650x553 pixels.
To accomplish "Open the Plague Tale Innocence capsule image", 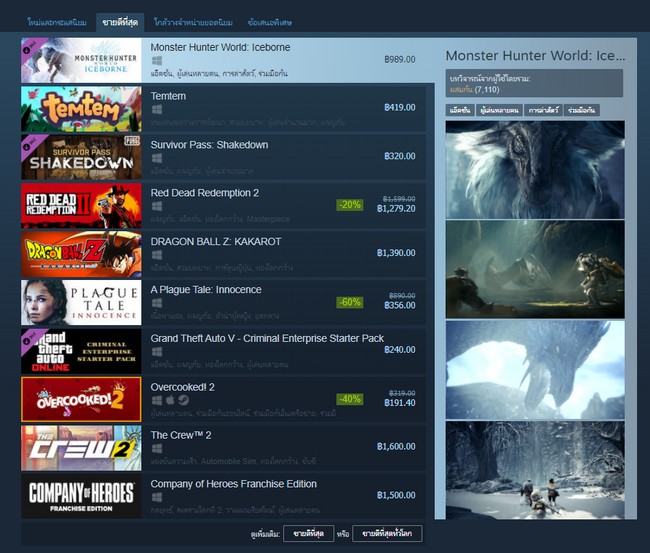I will pyautogui.click(x=81, y=303).
